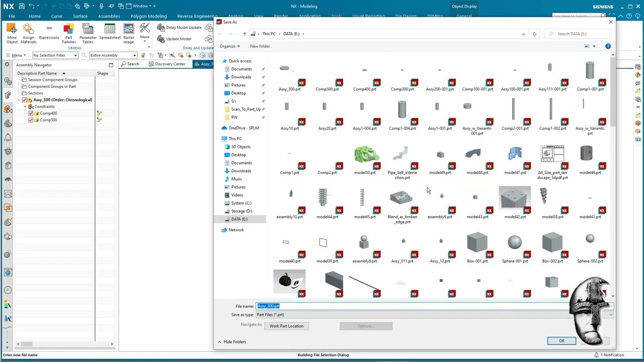
Task: Select the model50.prt thumbnail
Action: click(x=366, y=155)
